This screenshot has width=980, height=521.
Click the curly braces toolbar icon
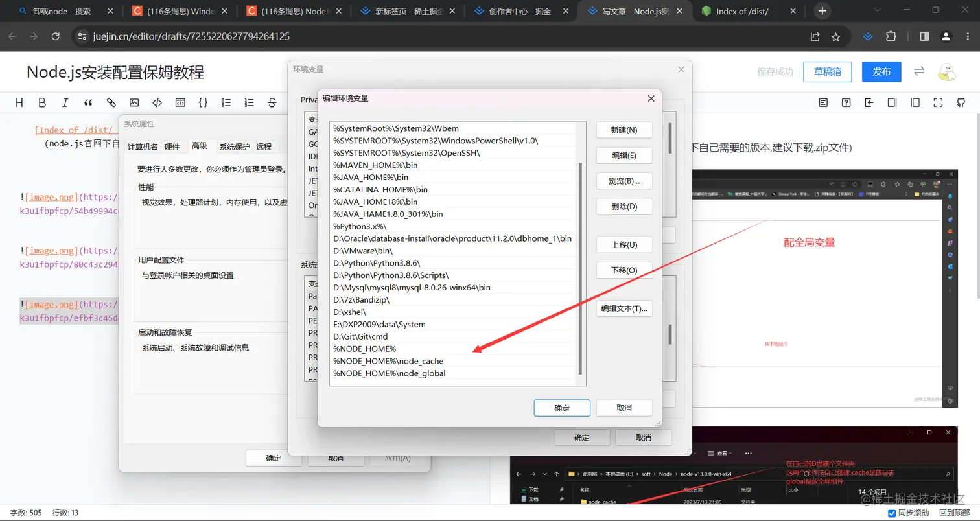point(203,102)
